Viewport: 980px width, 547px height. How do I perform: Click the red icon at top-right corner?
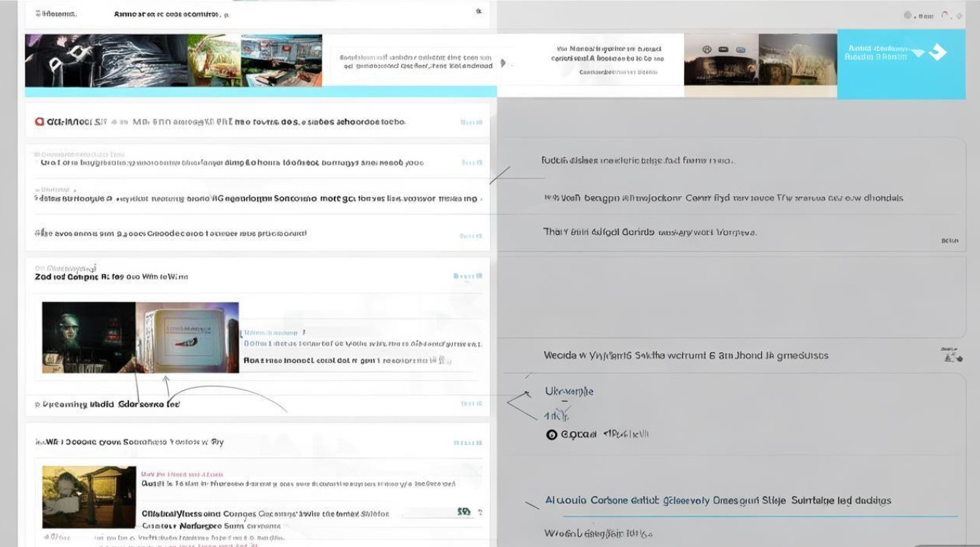click(946, 15)
